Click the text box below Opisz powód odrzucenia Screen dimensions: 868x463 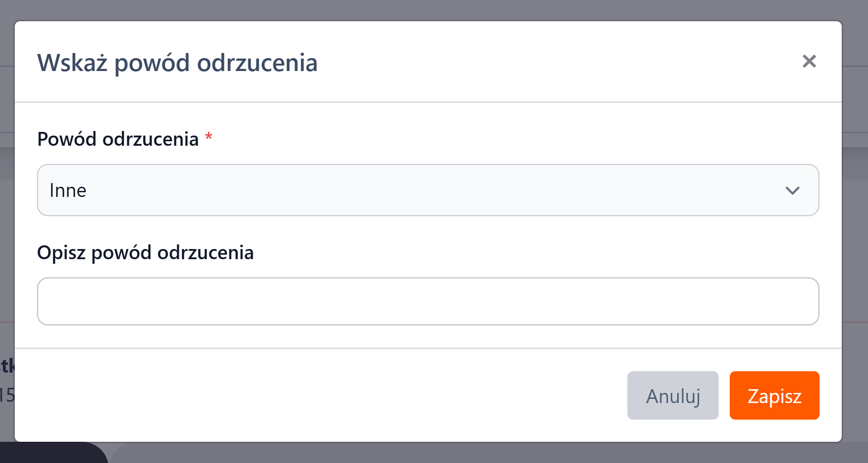[428, 301]
